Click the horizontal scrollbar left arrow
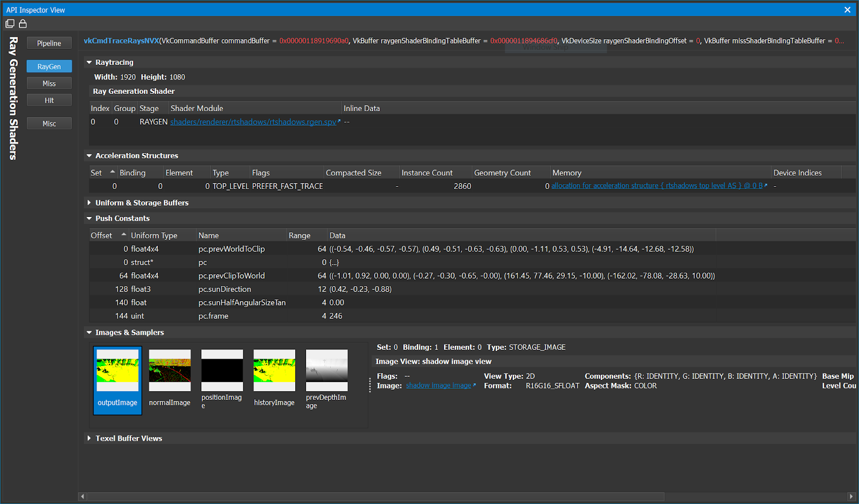This screenshot has width=859, height=504. (82, 496)
